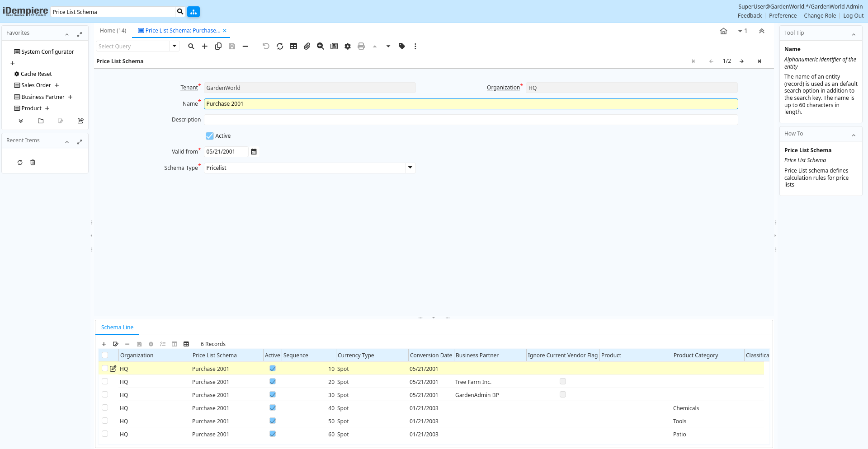The image size is (868, 449).
Task: Click the Home icon at top right
Action: pos(723,31)
